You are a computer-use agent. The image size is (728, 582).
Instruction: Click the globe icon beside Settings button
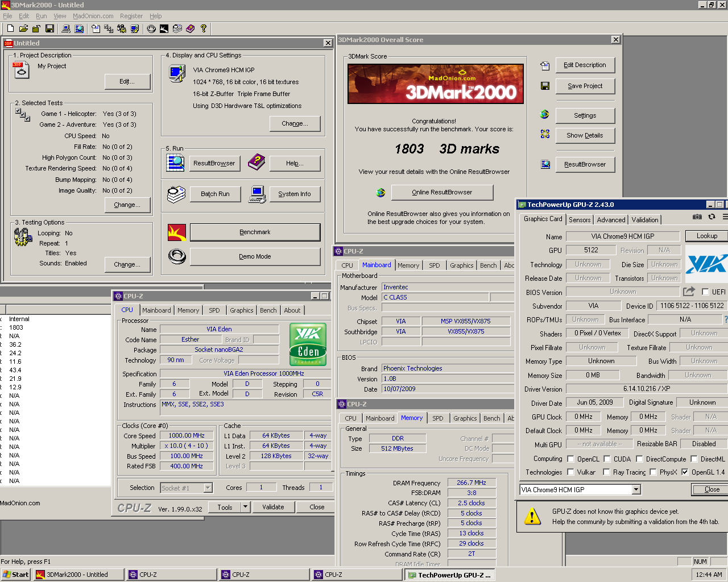545,114
